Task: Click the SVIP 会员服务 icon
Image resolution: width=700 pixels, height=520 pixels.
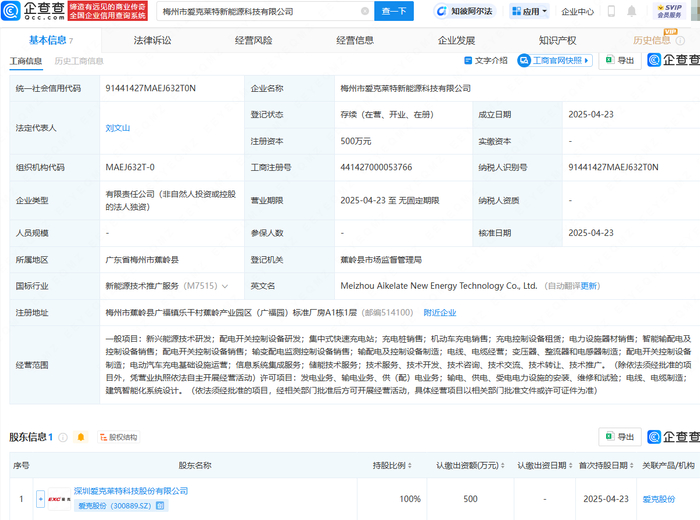Action: point(669,12)
